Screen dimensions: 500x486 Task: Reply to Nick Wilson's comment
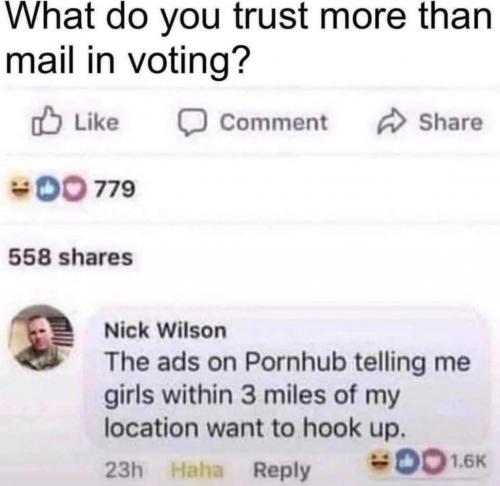(x=282, y=471)
